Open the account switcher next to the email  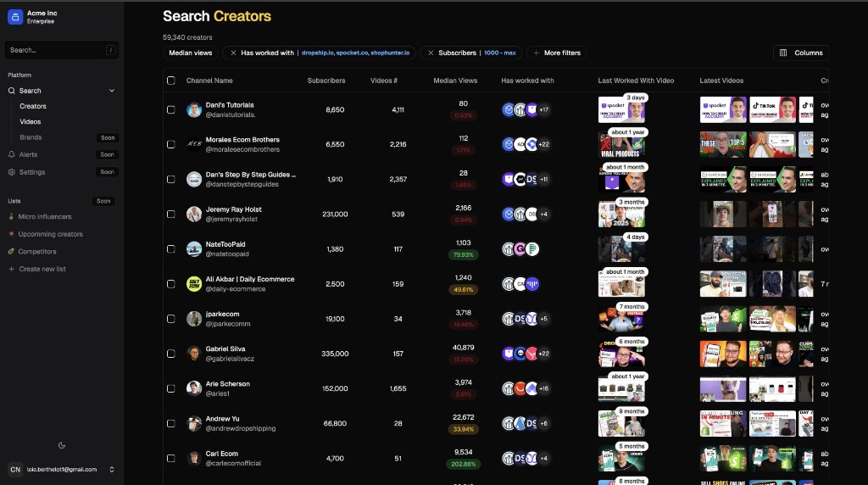tap(112, 470)
